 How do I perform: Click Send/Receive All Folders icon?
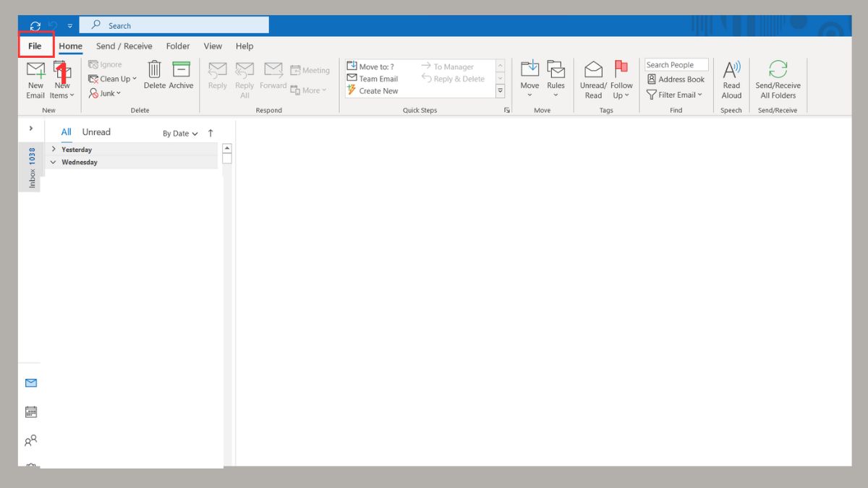(778, 71)
